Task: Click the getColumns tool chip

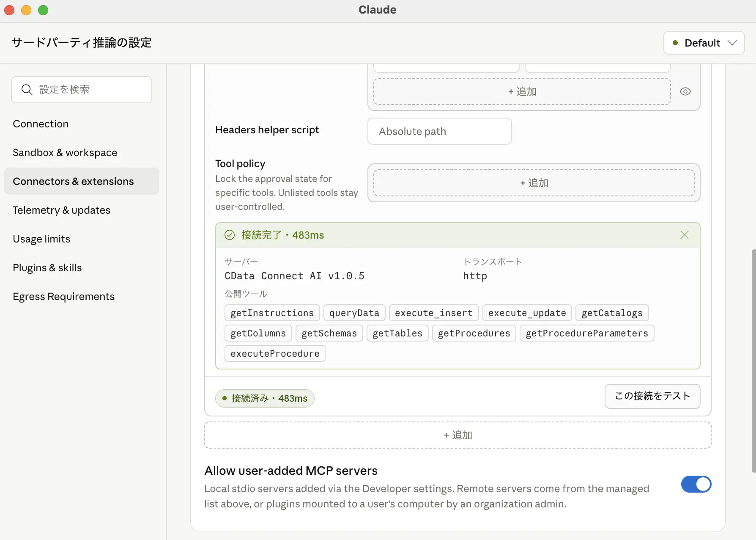Action: (x=258, y=333)
